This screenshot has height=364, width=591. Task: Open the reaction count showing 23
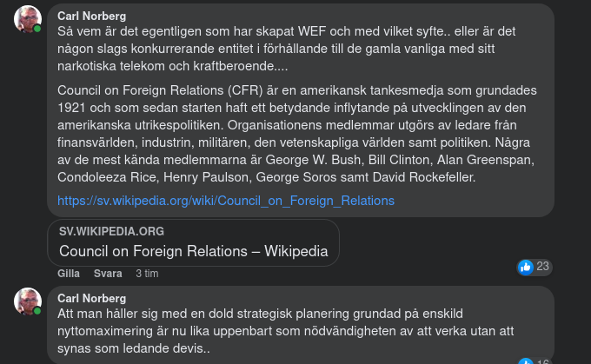543,267
